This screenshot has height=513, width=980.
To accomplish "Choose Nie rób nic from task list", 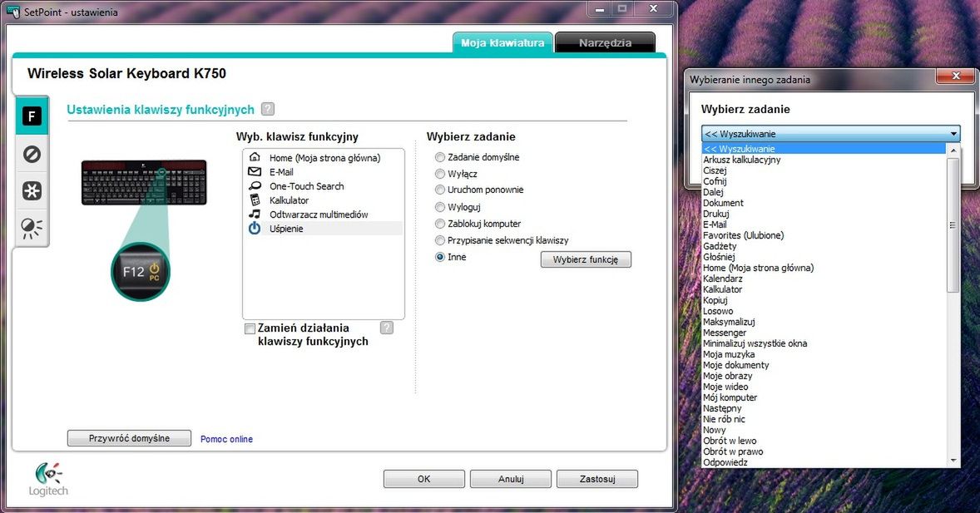I will (x=823, y=419).
